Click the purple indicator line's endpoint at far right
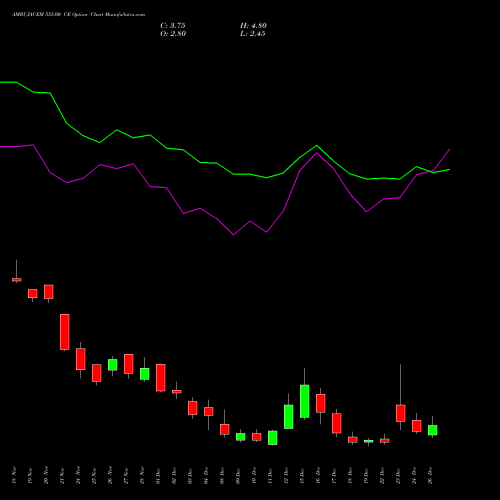Image resolution: width=500 pixels, height=500 pixels. [x=450, y=149]
